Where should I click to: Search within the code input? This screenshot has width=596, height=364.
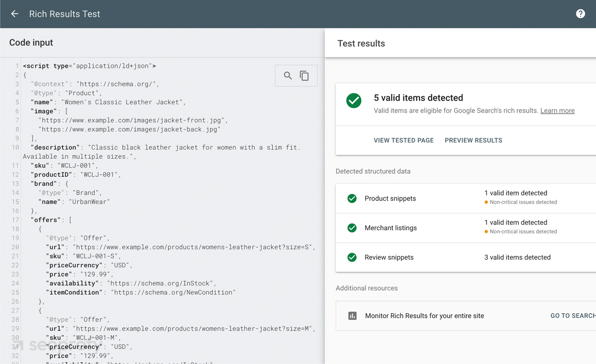pyautogui.click(x=288, y=76)
